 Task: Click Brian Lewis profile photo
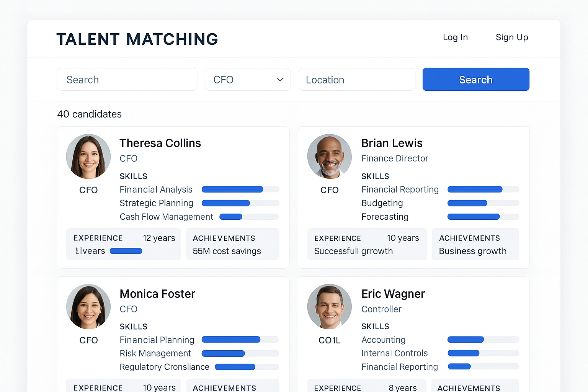pos(330,156)
